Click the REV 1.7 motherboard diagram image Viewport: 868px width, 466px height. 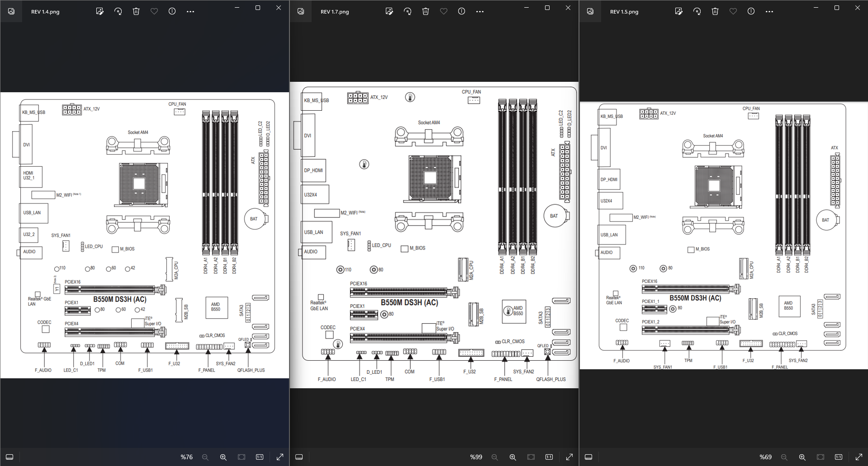pos(434,235)
